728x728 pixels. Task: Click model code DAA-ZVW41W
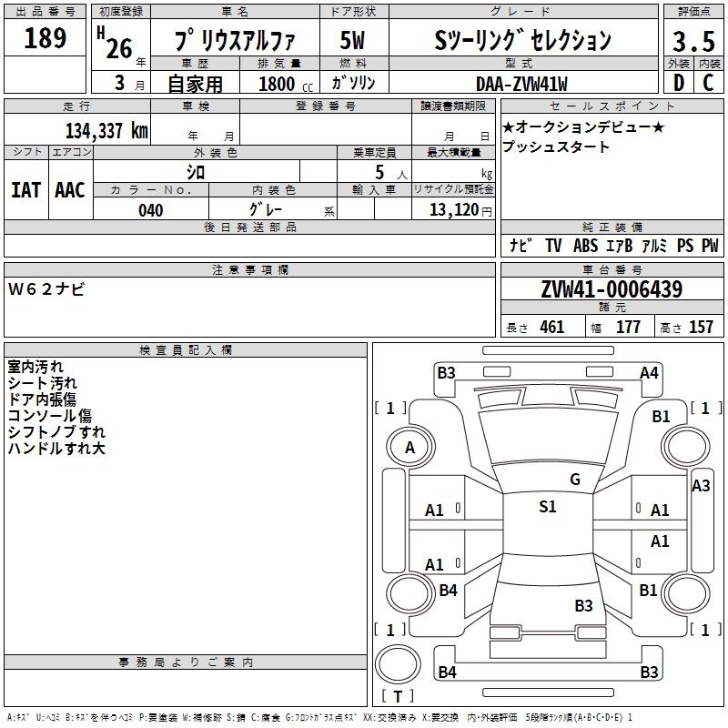(x=521, y=84)
